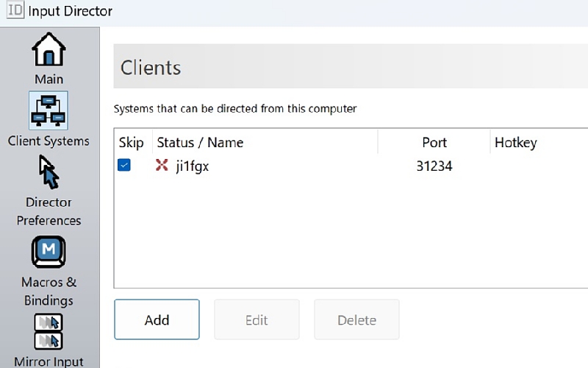Click the 'Systems that can be directed' description text
Screen dimensions: 588x368
click(x=235, y=108)
